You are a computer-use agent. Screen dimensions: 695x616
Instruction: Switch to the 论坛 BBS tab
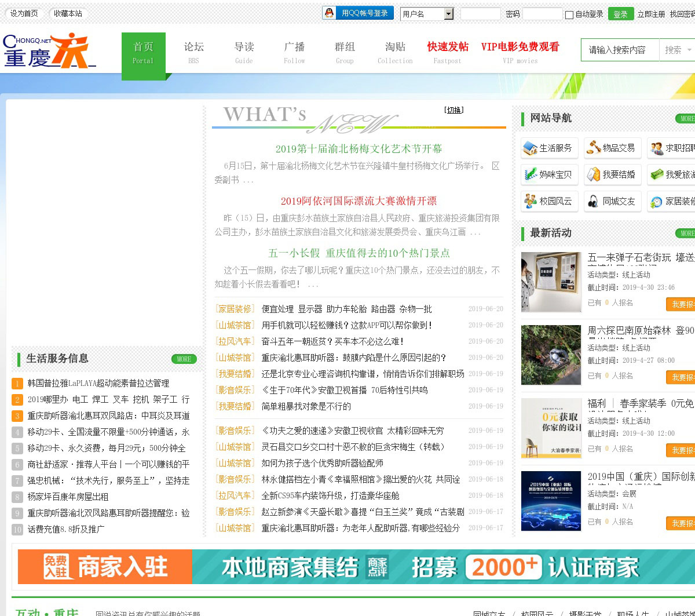pyautogui.click(x=193, y=52)
